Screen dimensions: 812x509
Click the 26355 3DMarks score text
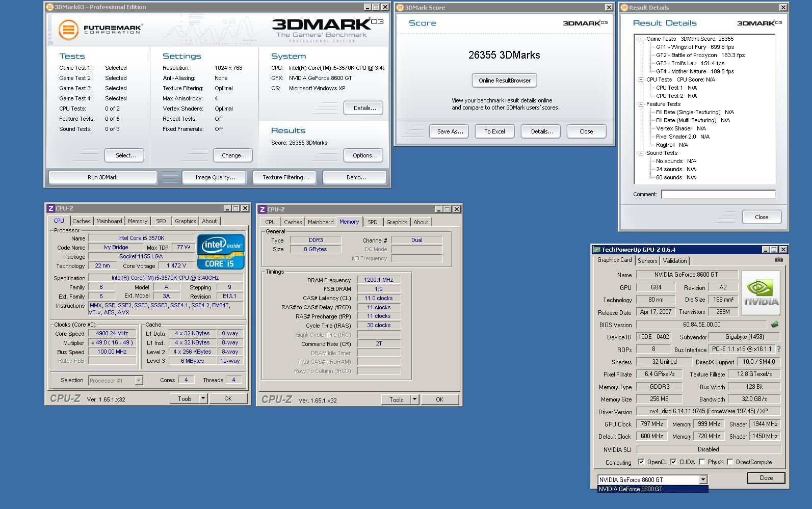pos(504,55)
